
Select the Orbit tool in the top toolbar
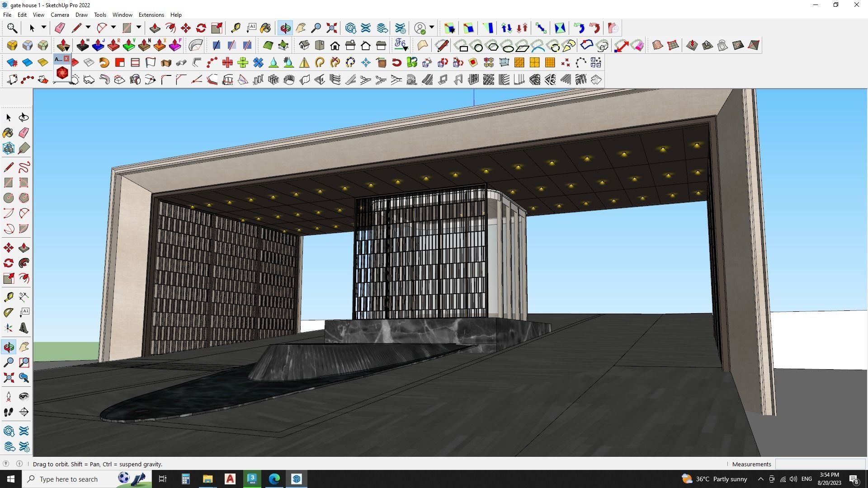coord(285,28)
